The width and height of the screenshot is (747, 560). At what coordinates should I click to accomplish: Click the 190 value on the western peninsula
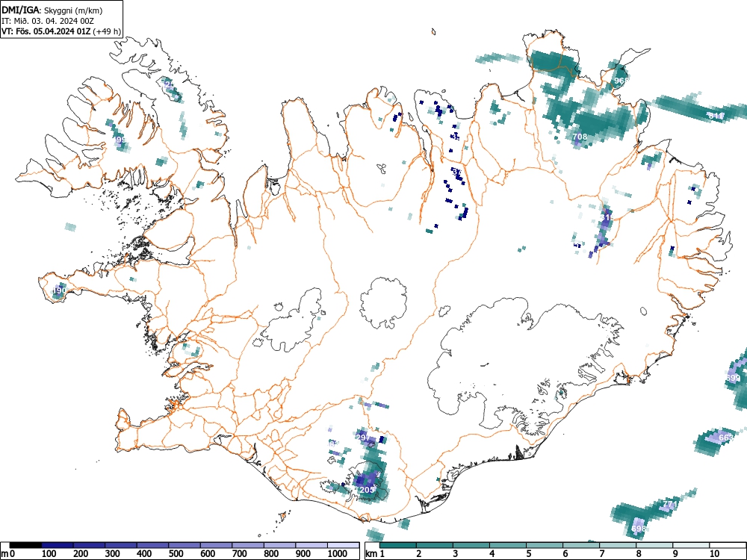pyautogui.click(x=59, y=290)
